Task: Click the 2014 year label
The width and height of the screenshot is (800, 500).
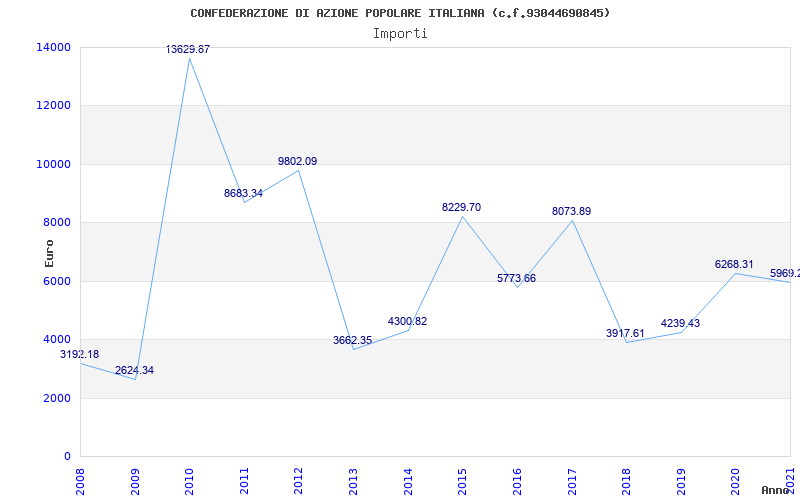Action: 408,481
